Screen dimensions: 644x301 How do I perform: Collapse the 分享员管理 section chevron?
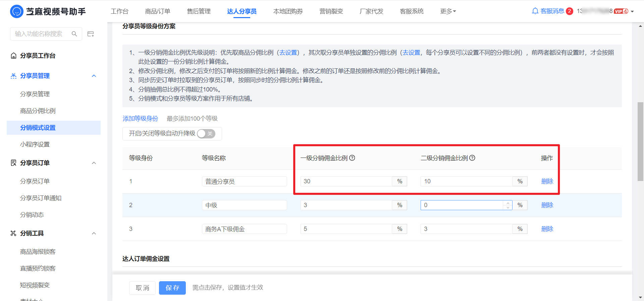click(x=94, y=76)
